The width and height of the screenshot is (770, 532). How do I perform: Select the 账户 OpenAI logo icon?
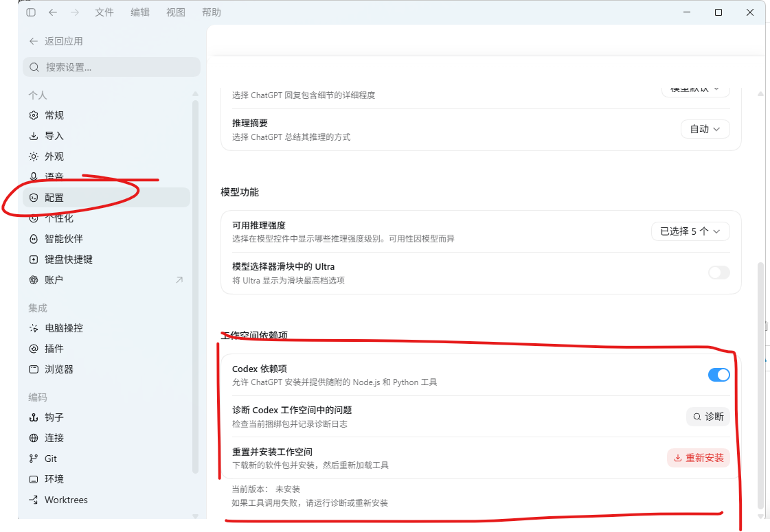point(34,280)
